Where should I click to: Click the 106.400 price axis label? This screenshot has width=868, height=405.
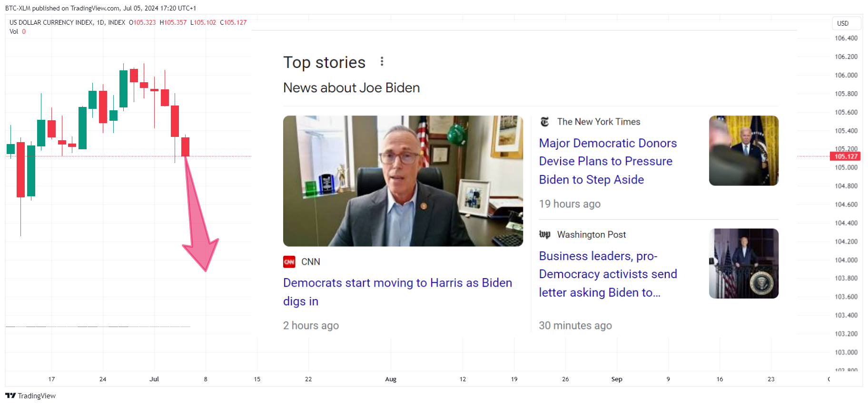coord(846,38)
